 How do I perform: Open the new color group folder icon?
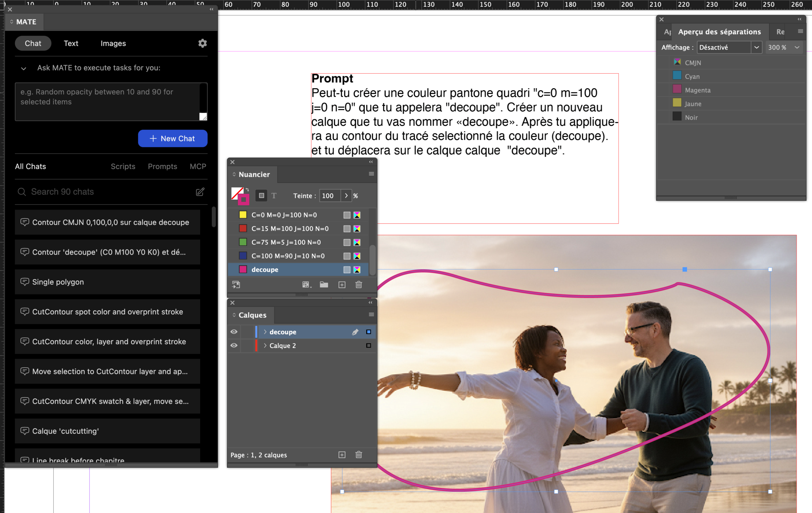pos(324,284)
